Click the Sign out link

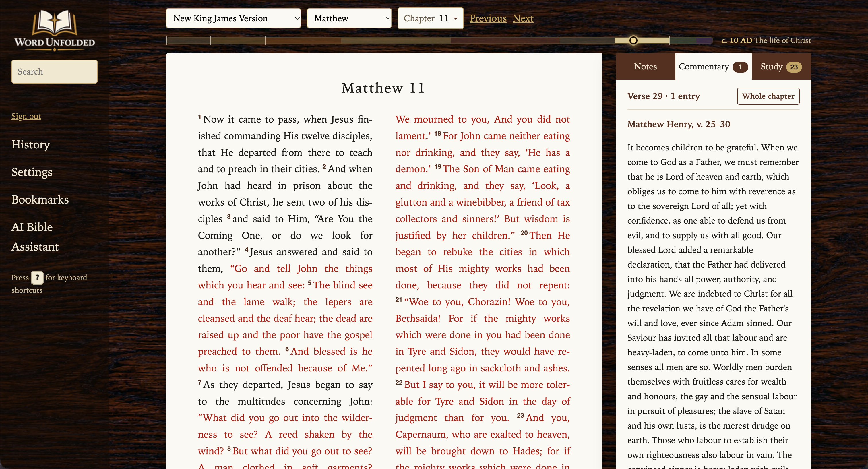pyautogui.click(x=26, y=116)
